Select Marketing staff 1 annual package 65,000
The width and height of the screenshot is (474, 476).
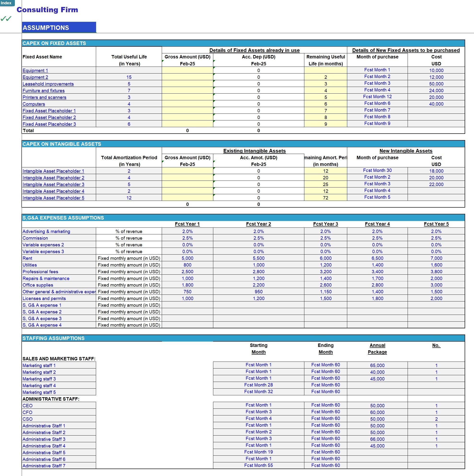click(x=377, y=365)
